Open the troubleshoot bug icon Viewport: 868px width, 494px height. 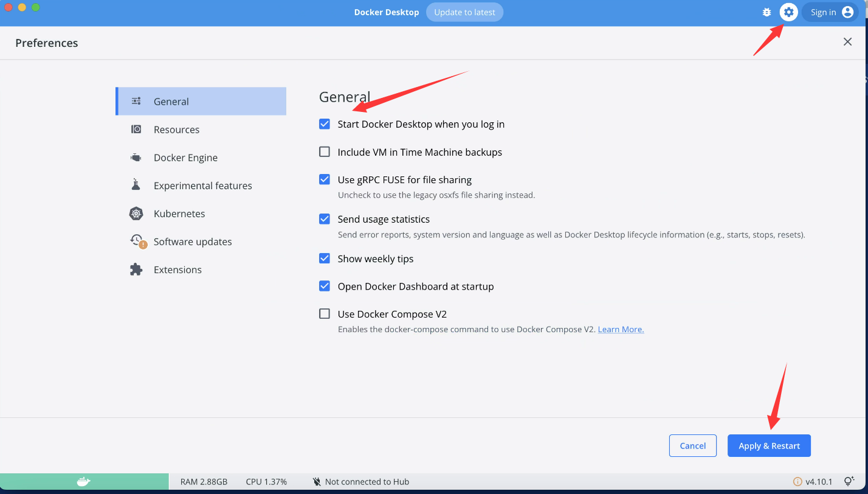766,12
